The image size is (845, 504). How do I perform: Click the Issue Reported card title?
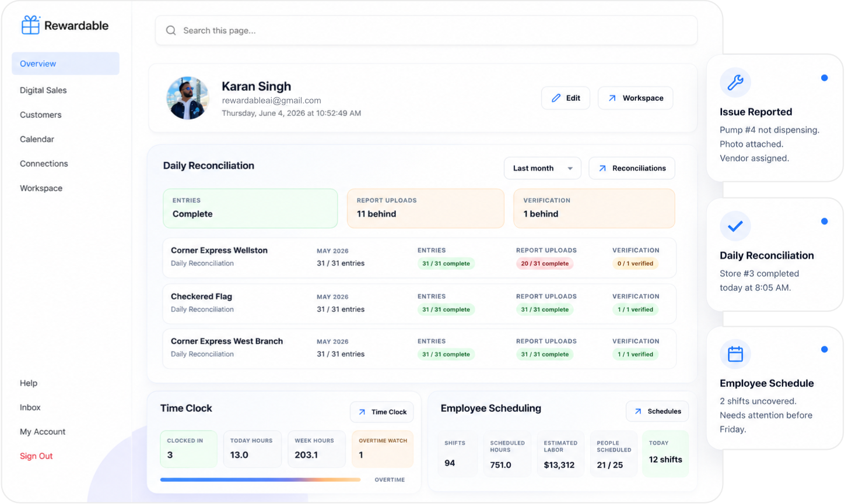(x=756, y=112)
